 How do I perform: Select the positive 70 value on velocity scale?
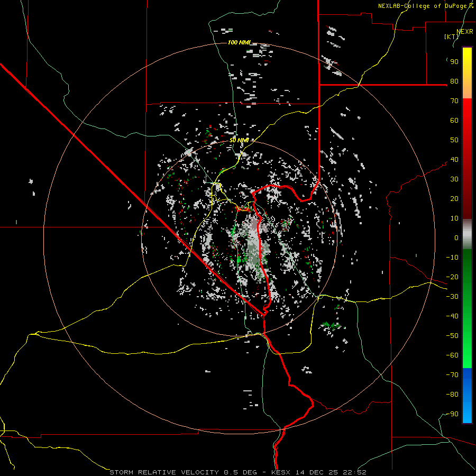454,101
